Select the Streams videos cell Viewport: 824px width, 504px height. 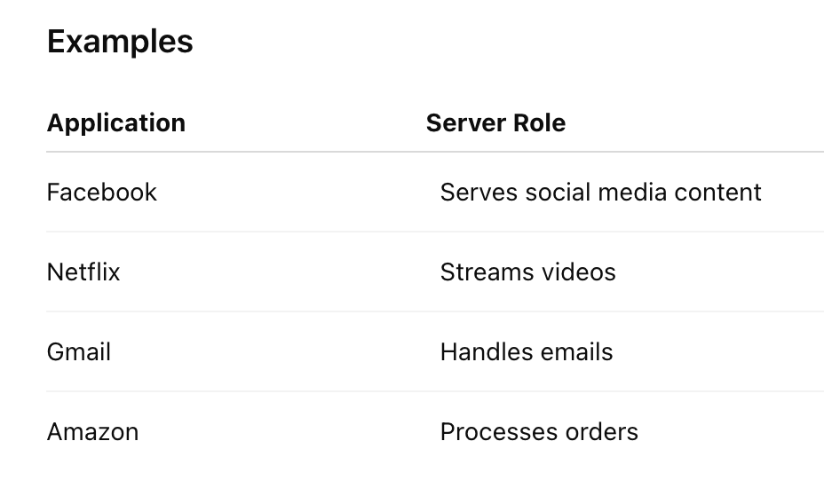[527, 272]
